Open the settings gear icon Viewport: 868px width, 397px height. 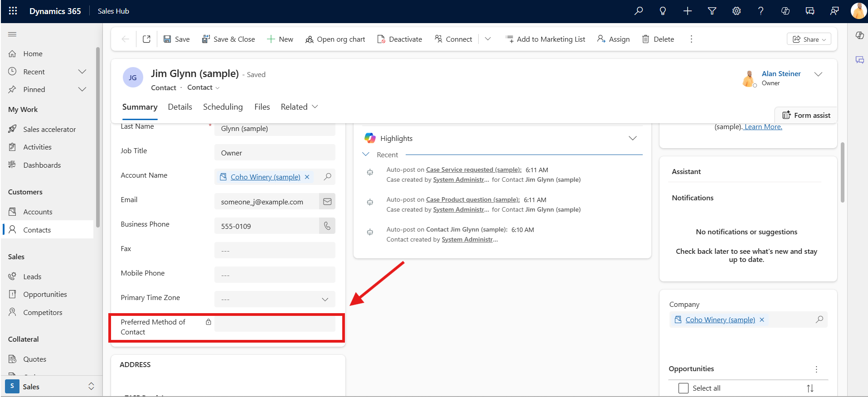[737, 11]
